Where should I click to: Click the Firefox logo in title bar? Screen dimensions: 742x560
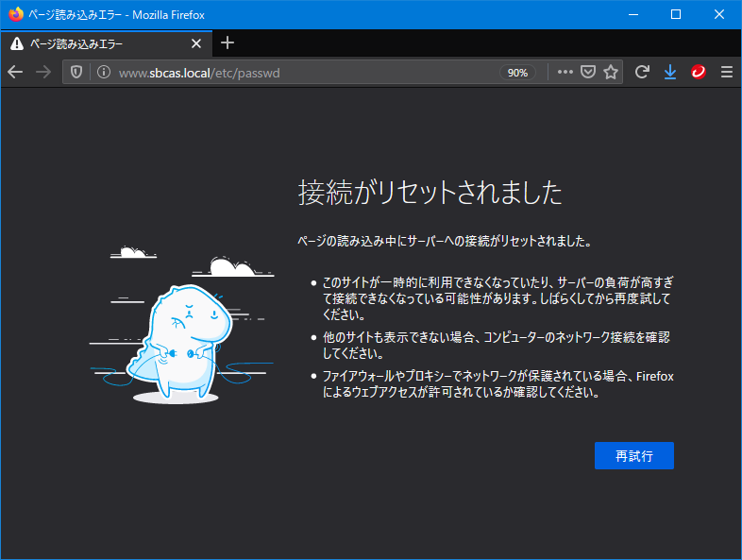16,14
